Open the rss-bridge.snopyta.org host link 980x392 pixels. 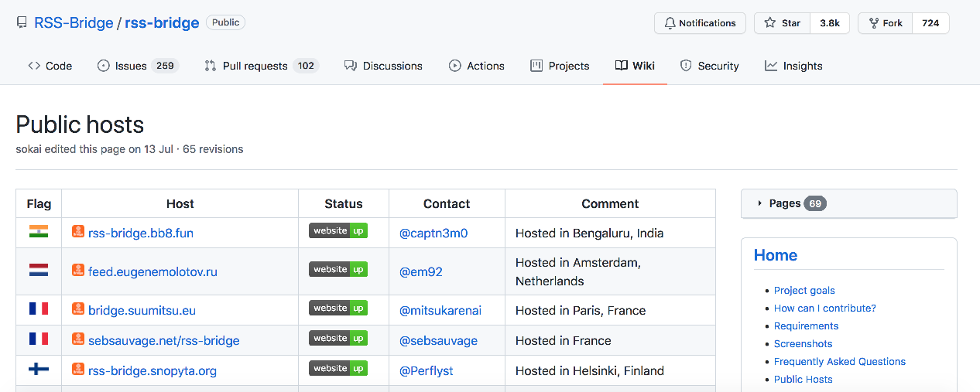click(x=152, y=370)
